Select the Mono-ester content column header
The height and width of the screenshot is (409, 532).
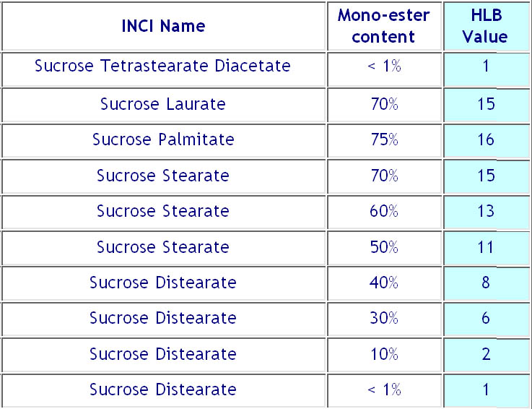click(383, 27)
